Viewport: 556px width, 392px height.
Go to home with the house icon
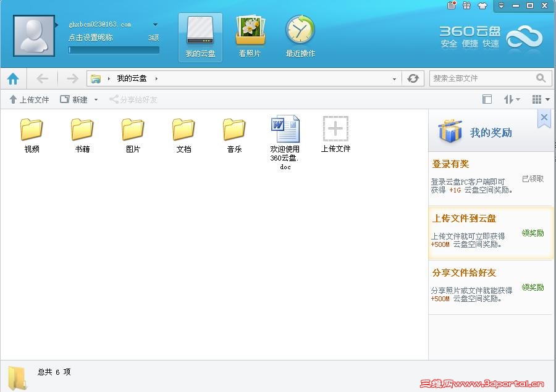(13, 78)
